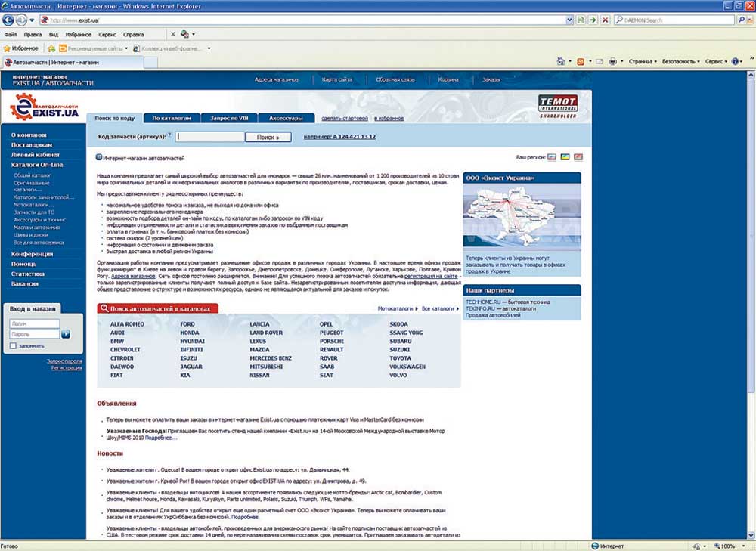The width and height of the screenshot is (756, 551).
Task: Click the help question mark near article label
Action: (x=169, y=135)
